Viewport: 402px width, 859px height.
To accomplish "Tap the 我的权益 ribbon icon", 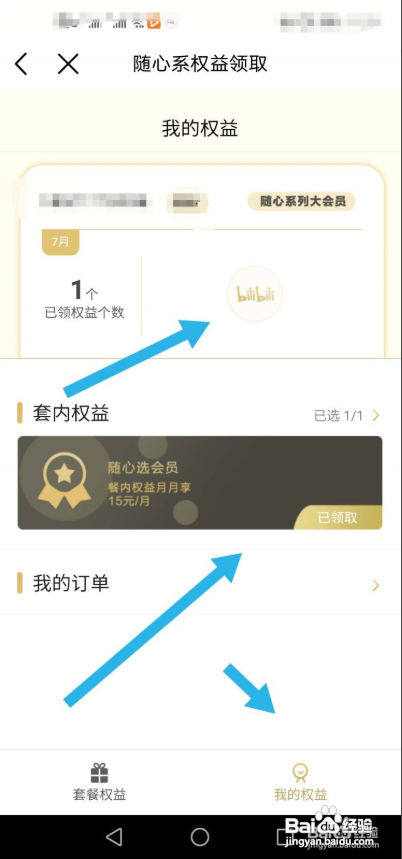I will pyautogui.click(x=300, y=773).
